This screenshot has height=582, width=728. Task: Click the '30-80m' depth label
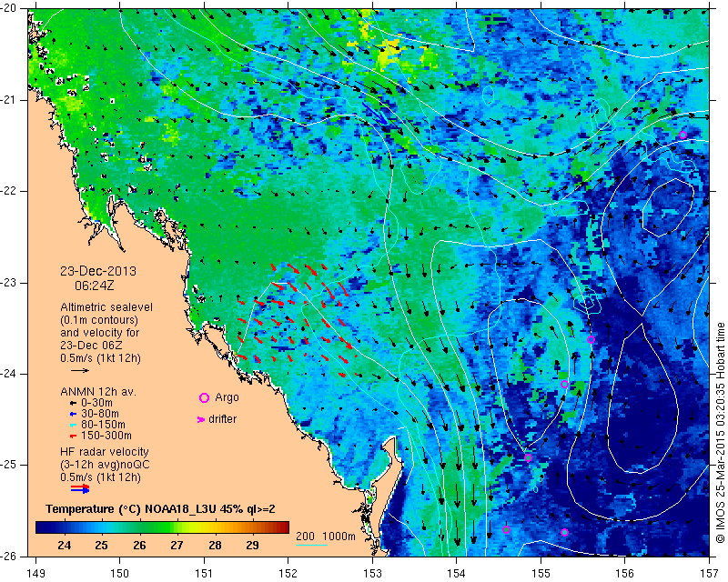point(100,414)
